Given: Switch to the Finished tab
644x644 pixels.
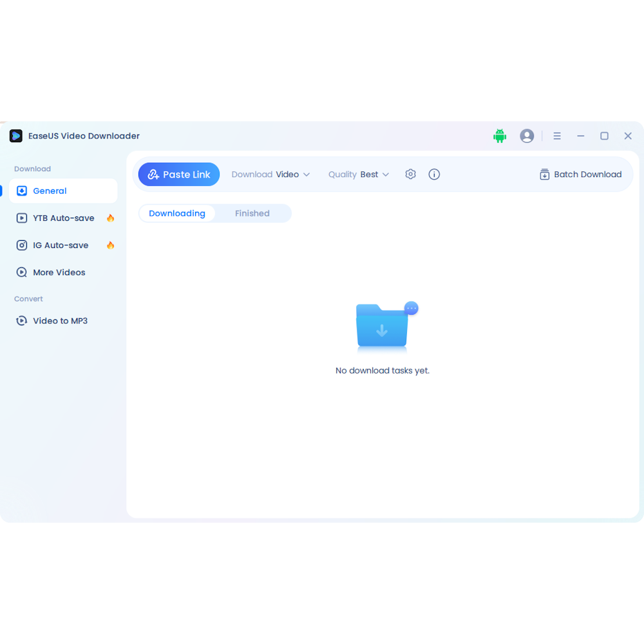Looking at the screenshot, I should [252, 213].
